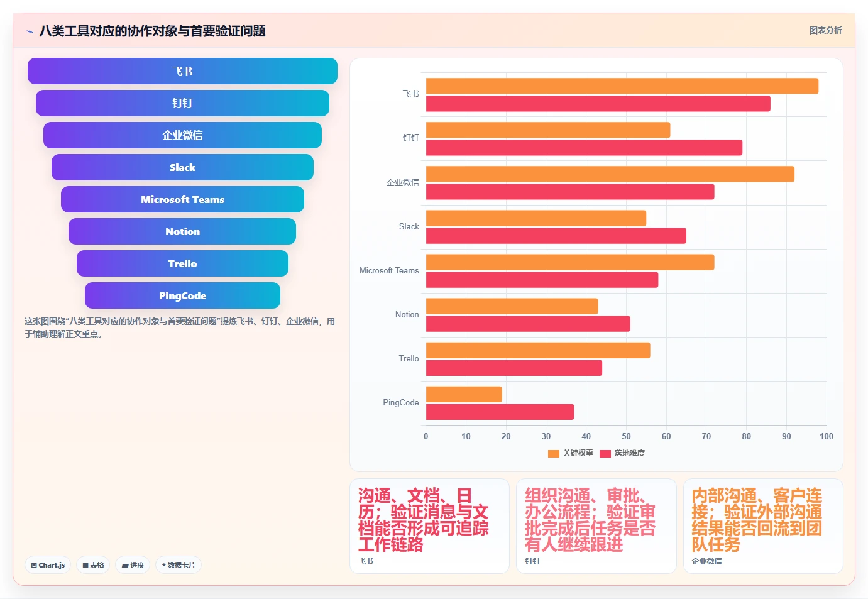Click the Notion y-axis label
This screenshot has height=599, width=868.
coord(407,314)
